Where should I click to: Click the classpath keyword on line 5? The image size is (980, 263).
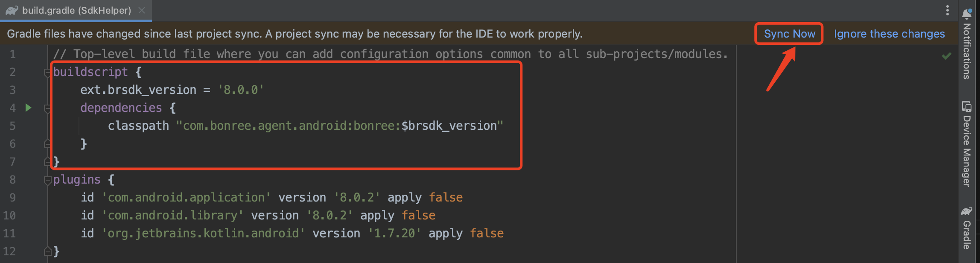tap(138, 126)
